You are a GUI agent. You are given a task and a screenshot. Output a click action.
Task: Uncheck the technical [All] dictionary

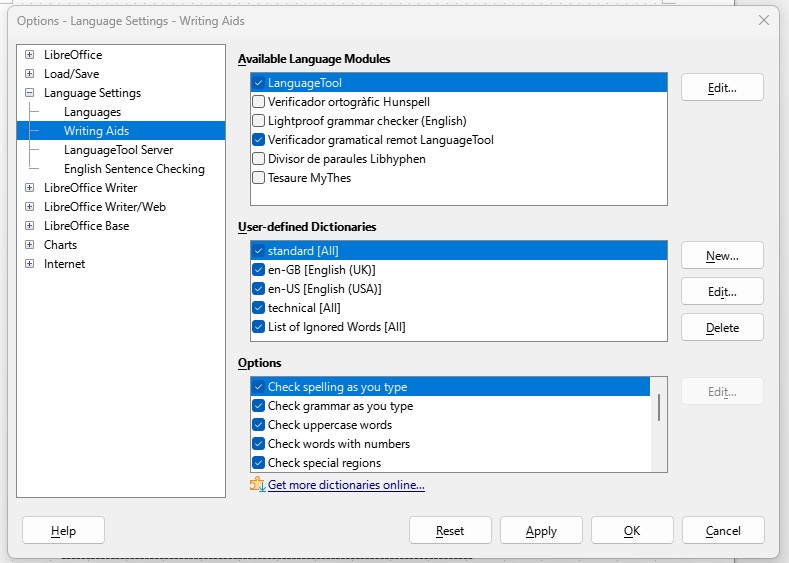pyautogui.click(x=259, y=308)
